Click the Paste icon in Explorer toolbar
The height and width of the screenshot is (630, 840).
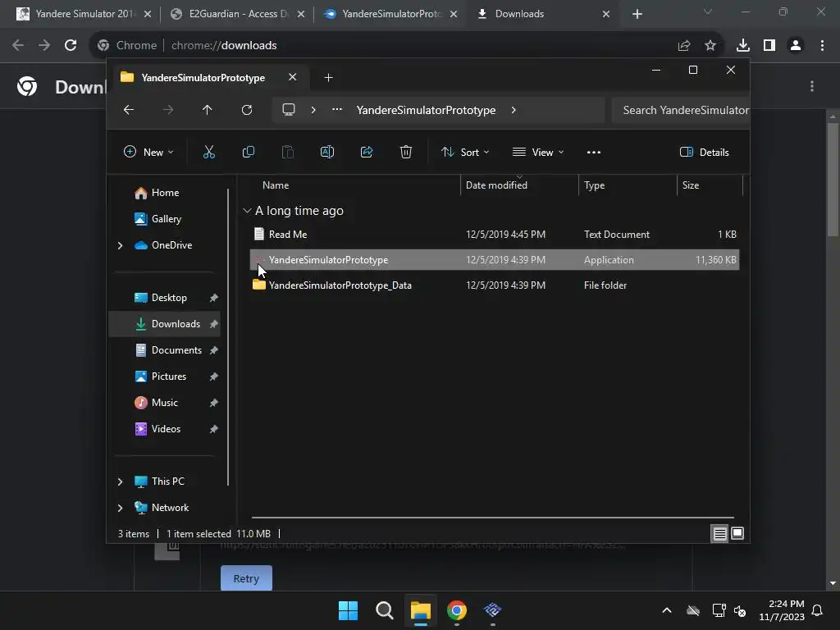tap(288, 152)
